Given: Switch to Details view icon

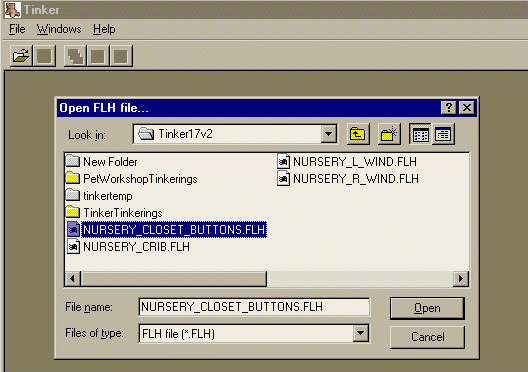Looking at the screenshot, I should coord(443,134).
